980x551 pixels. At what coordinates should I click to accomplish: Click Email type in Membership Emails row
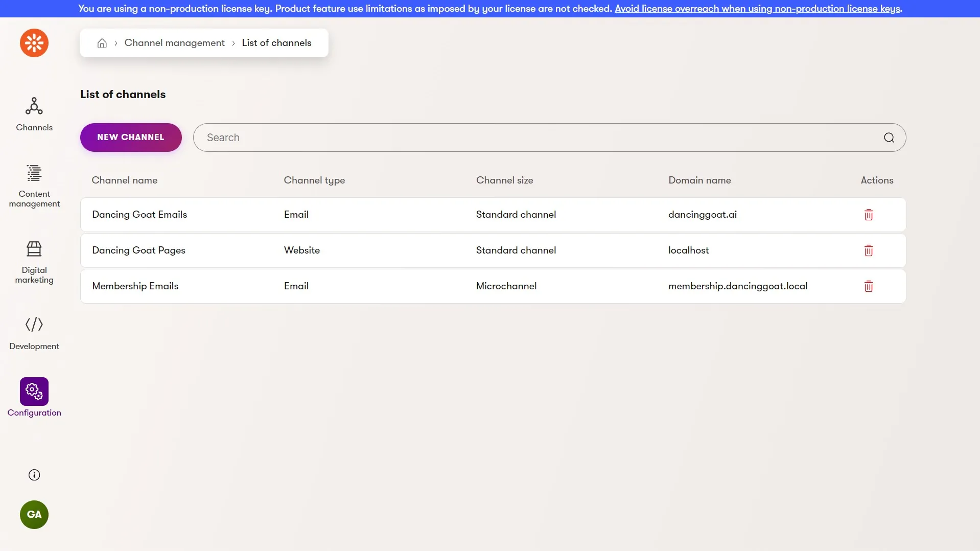[x=296, y=286]
